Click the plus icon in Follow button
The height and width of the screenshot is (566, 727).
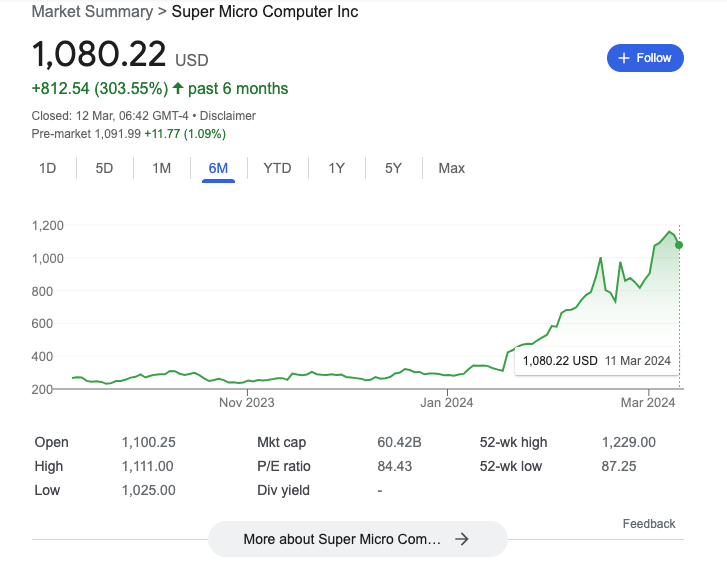click(x=624, y=58)
